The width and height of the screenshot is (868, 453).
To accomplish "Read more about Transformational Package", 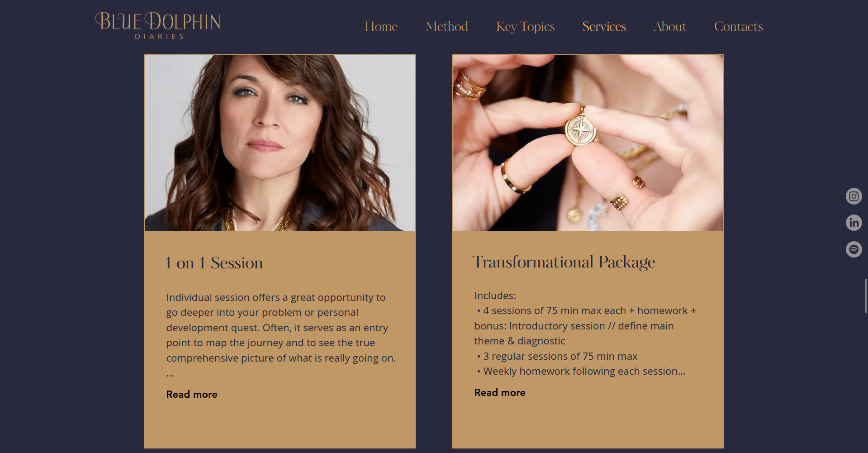I will click(500, 393).
